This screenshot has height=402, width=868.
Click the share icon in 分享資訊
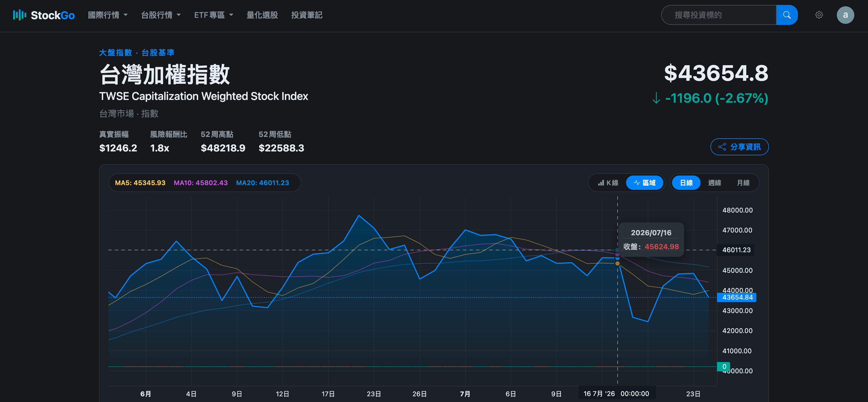pos(722,147)
